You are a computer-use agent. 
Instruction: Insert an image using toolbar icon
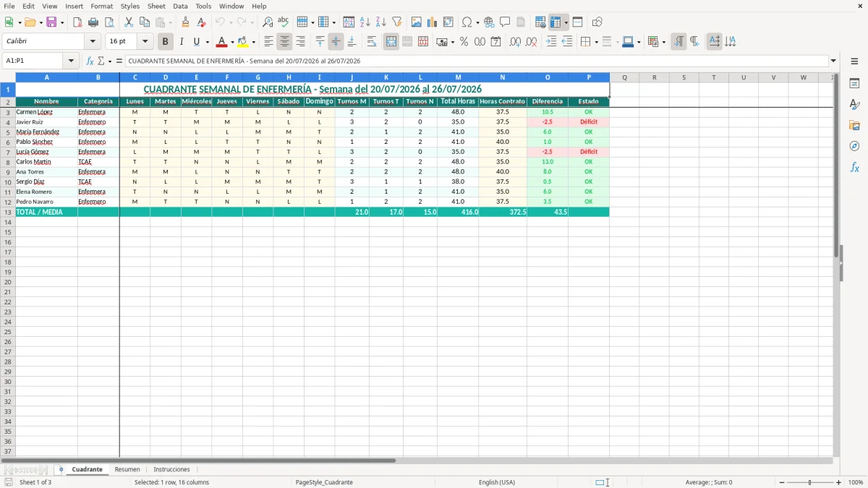point(417,22)
